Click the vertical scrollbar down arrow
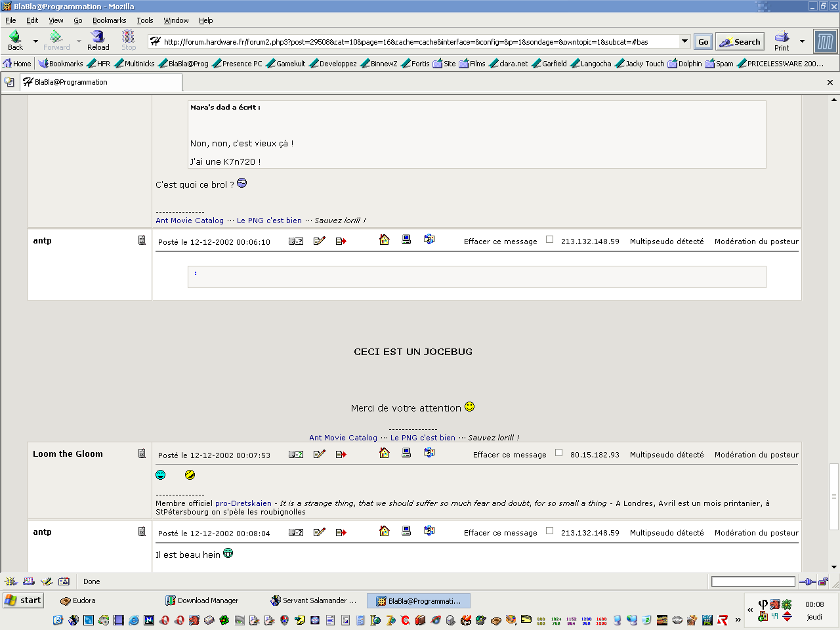This screenshot has width=840, height=630. tap(834, 567)
